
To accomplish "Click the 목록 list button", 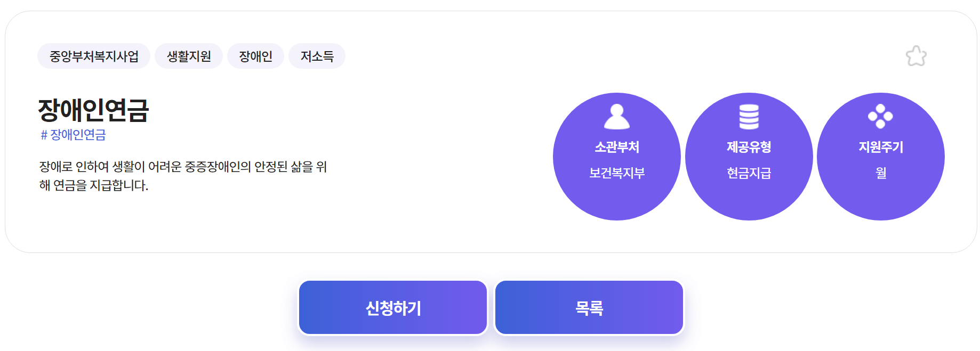I will click(589, 307).
